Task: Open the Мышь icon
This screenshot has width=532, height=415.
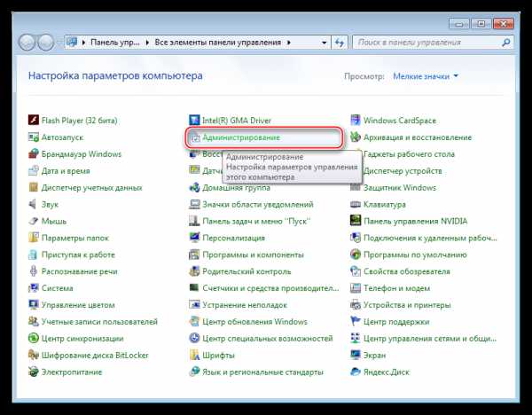Action: coord(34,221)
